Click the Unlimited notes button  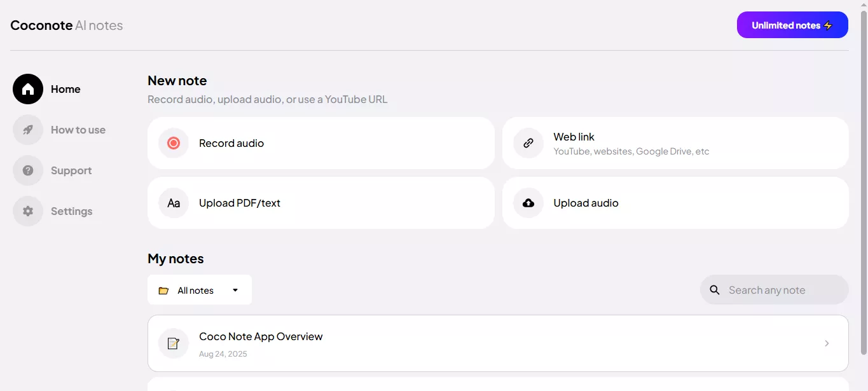click(792, 25)
